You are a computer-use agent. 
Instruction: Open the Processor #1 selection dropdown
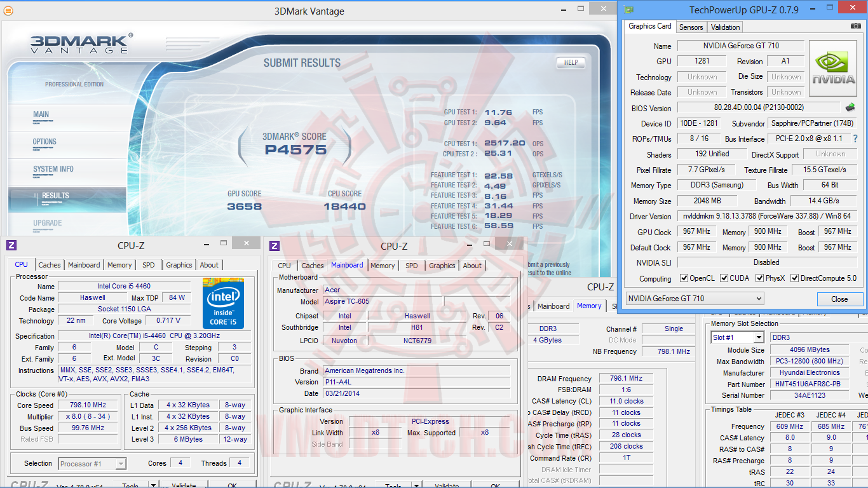pos(92,464)
